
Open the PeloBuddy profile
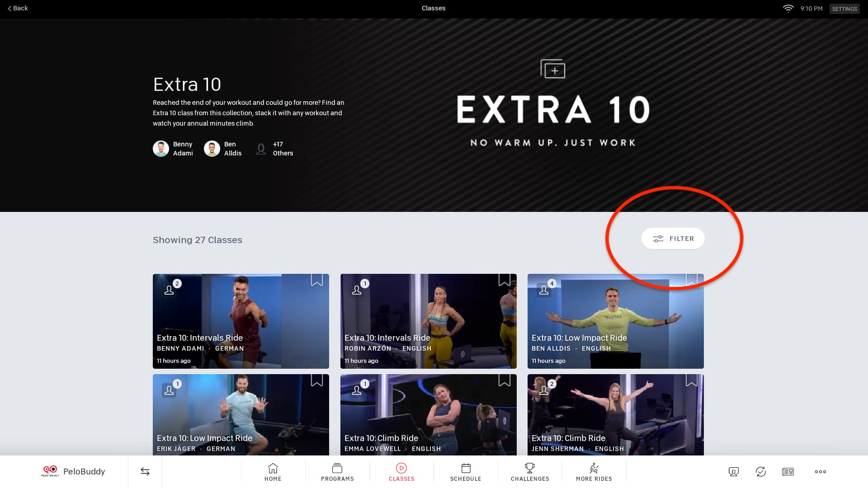point(73,471)
